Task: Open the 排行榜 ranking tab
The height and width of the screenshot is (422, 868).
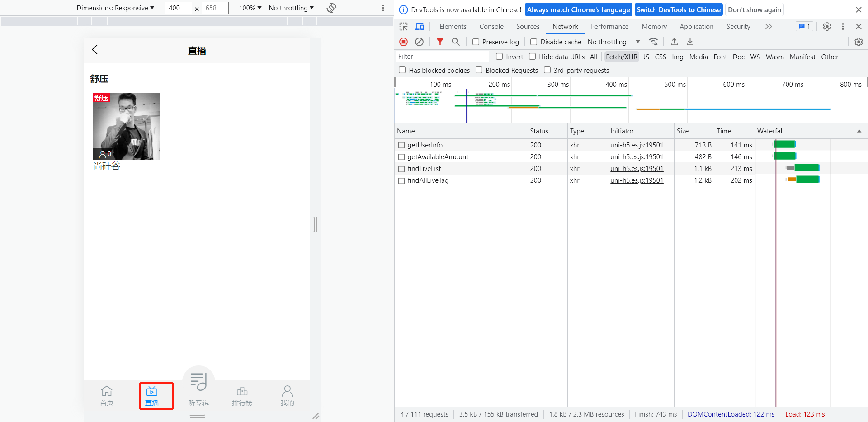Action: pyautogui.click(x=242, y=396)
